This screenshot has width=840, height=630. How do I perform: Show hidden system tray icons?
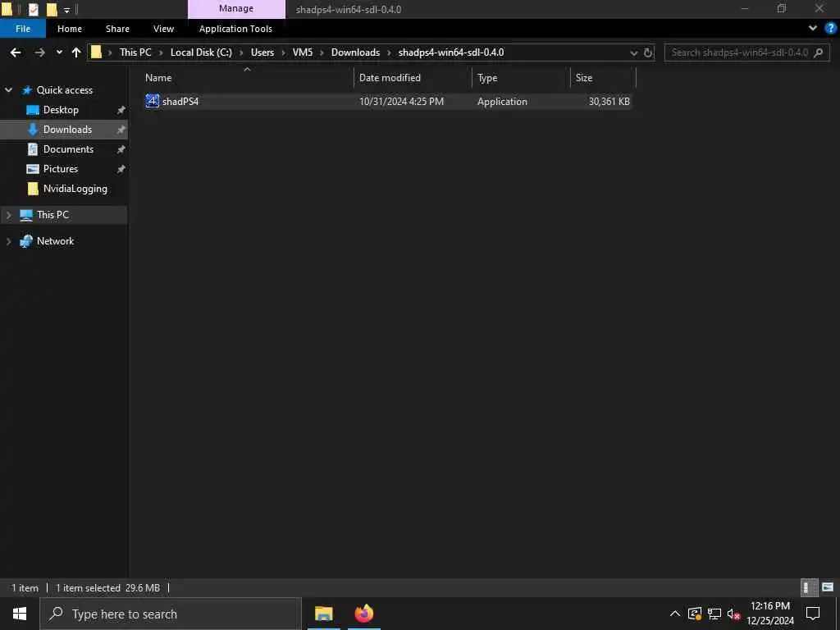tap(675, 614)
